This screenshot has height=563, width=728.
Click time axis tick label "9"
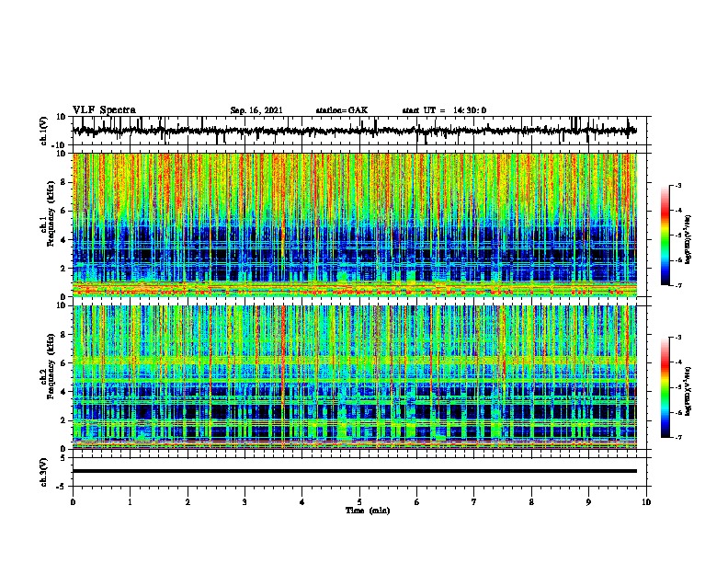[588, 502]
